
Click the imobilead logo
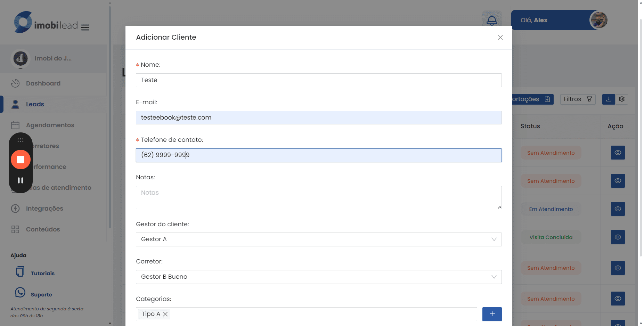tap(46, 22)
